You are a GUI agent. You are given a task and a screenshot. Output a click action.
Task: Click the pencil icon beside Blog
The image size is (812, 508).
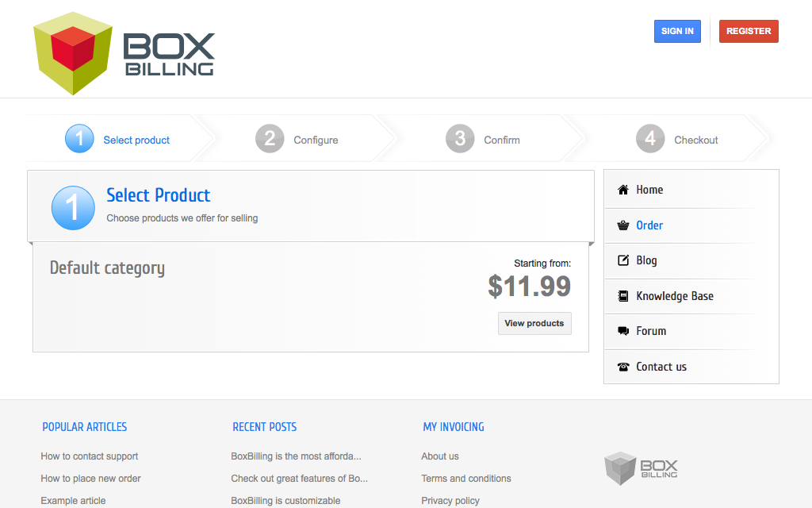(x=622, y=260)
